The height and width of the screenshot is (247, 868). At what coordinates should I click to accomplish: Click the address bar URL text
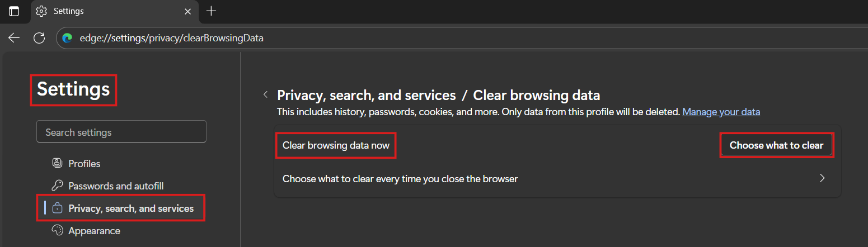[x=172, y=38]
